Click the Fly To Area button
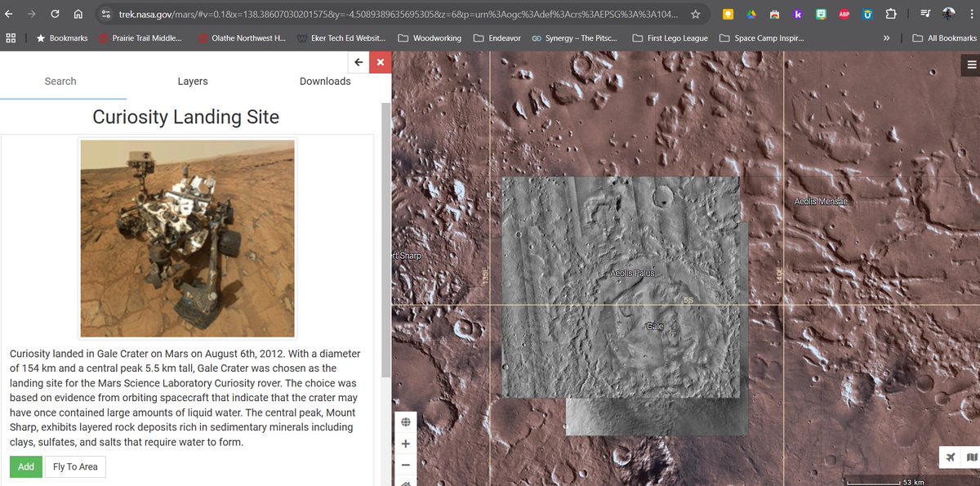 coord(75,466)
